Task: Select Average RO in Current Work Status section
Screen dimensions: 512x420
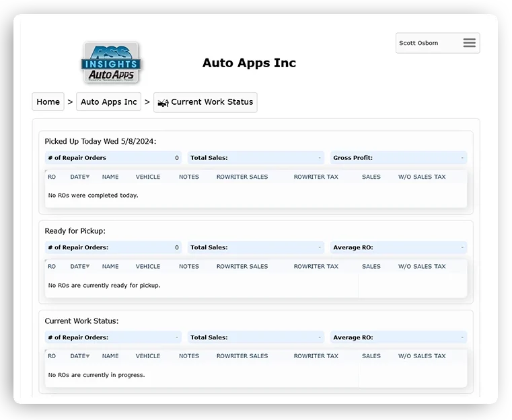Action: pyautogui.click(x=398, y=337)
